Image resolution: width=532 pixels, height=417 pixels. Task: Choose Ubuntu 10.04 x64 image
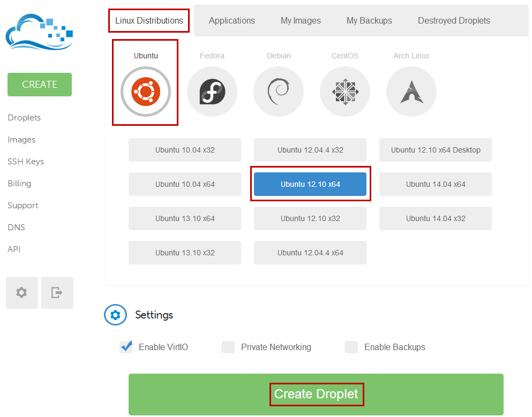[x=185, y=184]
